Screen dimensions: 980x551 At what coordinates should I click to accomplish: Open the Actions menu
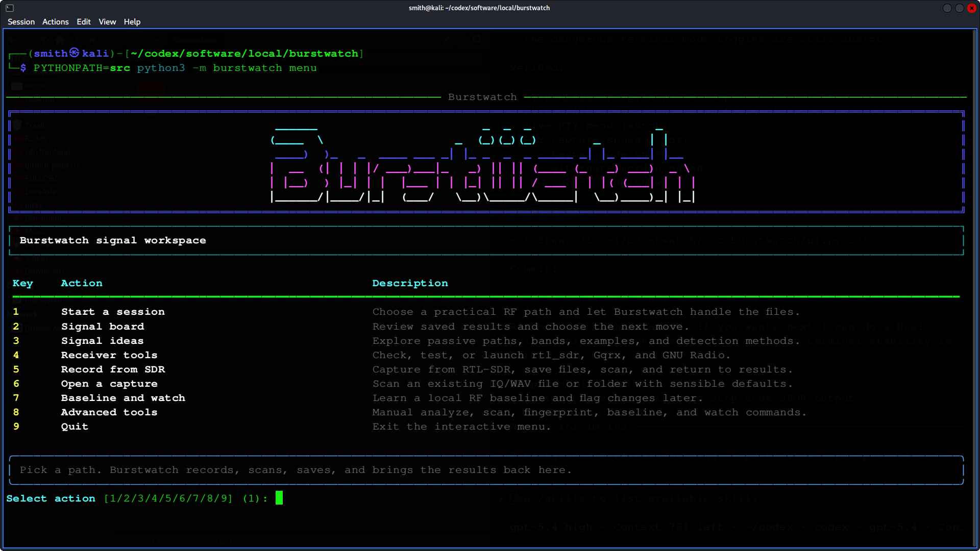55,21
